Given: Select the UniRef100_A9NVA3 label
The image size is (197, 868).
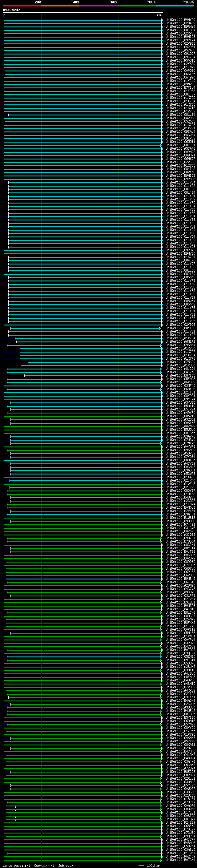Looking at the screenshot, I should click(x=180, y=84).
